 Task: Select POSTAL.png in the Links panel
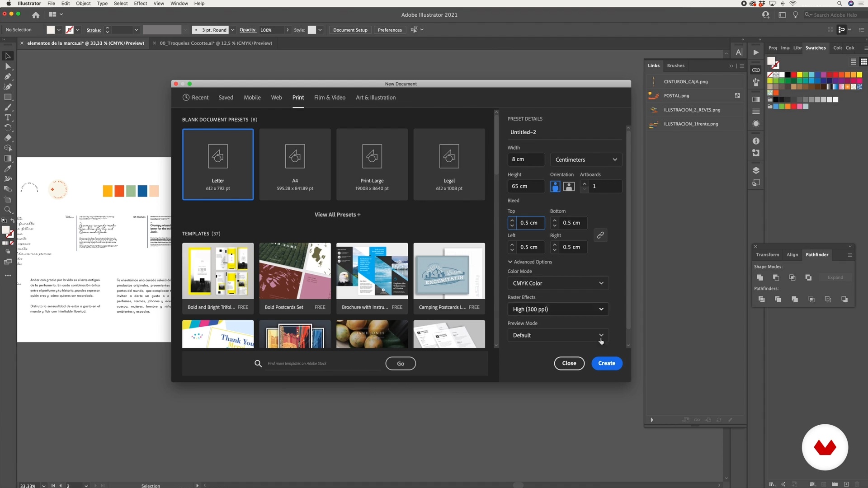tap(695, 96)
